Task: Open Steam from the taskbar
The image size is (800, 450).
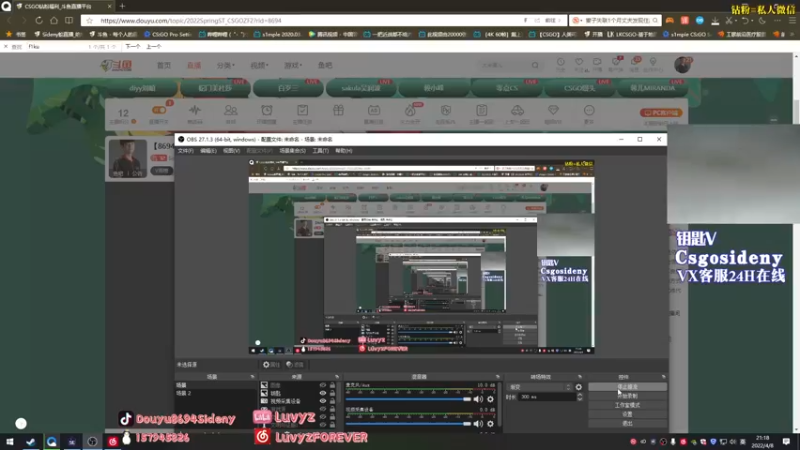Action: click(31, 441)
